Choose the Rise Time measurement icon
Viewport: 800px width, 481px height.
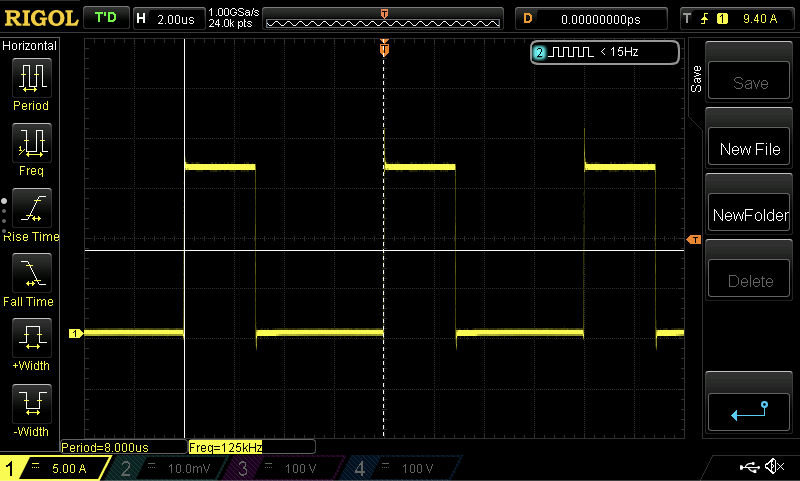[31, 208]
